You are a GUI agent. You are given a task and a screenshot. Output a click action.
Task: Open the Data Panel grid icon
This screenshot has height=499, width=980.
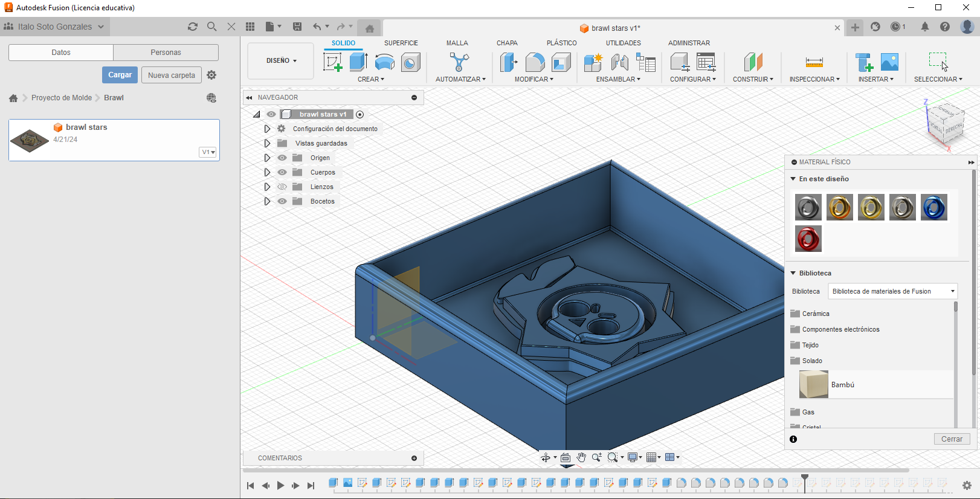[x=250, y=27]
